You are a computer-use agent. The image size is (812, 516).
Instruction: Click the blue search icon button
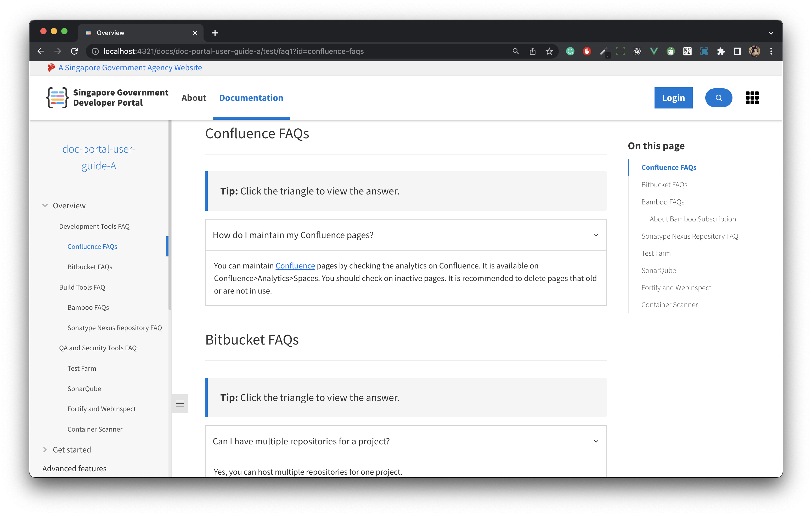click(x=718, y=98)
